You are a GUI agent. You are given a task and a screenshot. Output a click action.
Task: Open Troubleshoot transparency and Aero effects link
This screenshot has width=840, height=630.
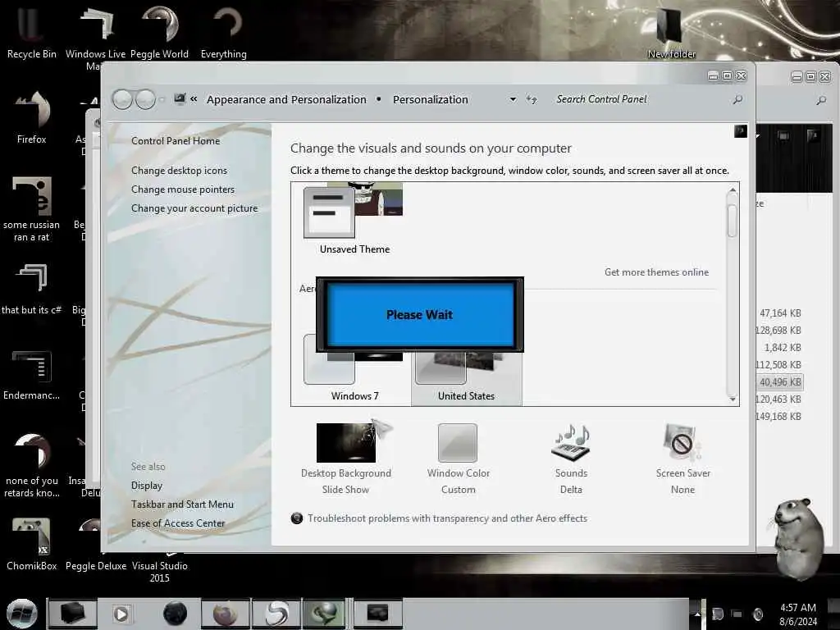(447, 518)
